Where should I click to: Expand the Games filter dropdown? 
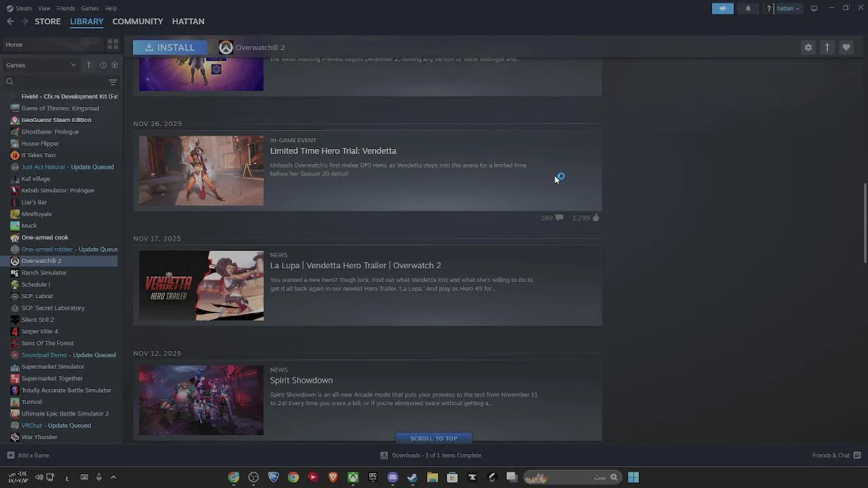click(41, 65)
